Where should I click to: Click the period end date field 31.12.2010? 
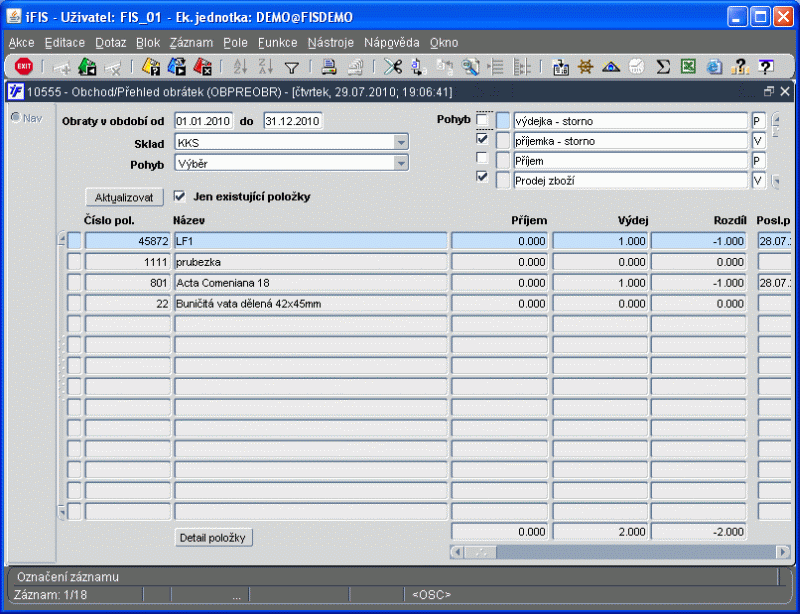pos(293,121)
